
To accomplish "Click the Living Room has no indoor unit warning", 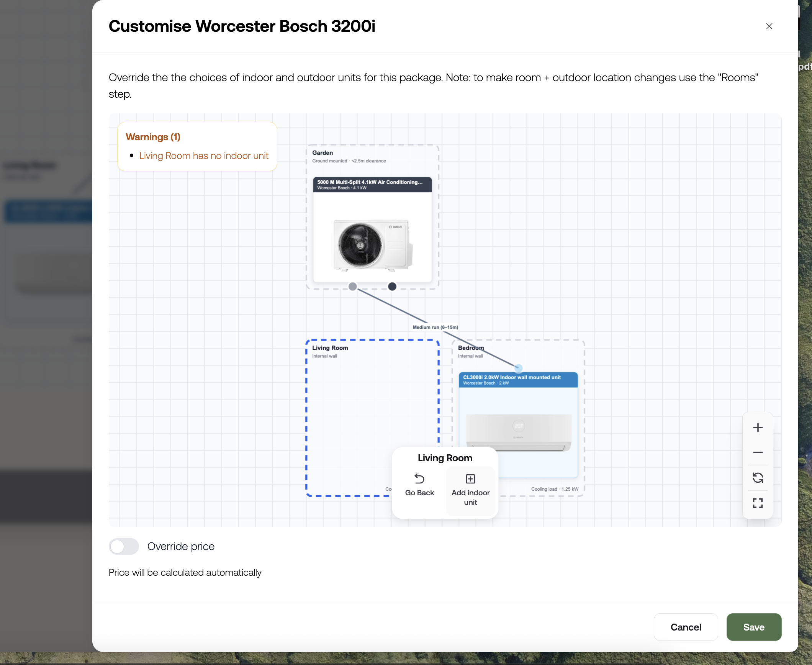I will 204,156.
